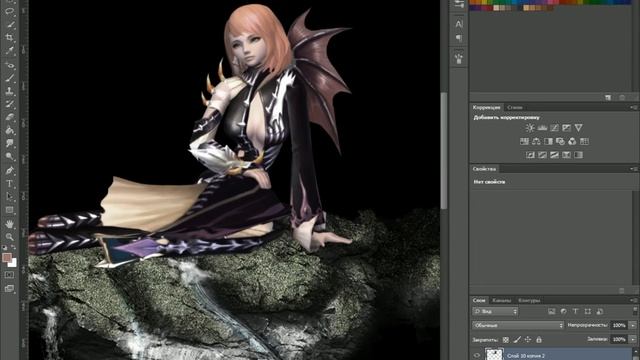
Task: Click the opacity 100% field
Action: [x=619, y=325]
